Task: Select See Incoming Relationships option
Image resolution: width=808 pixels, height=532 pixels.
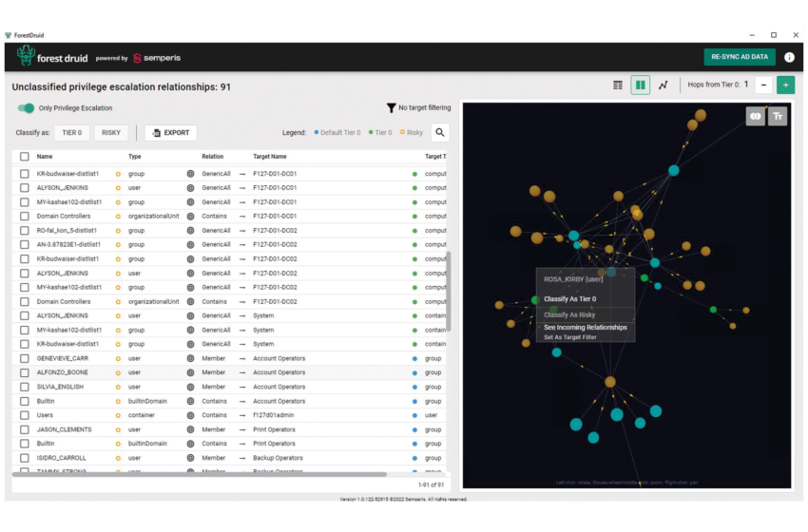Action: pyautogui.click(x=585, y=327)
